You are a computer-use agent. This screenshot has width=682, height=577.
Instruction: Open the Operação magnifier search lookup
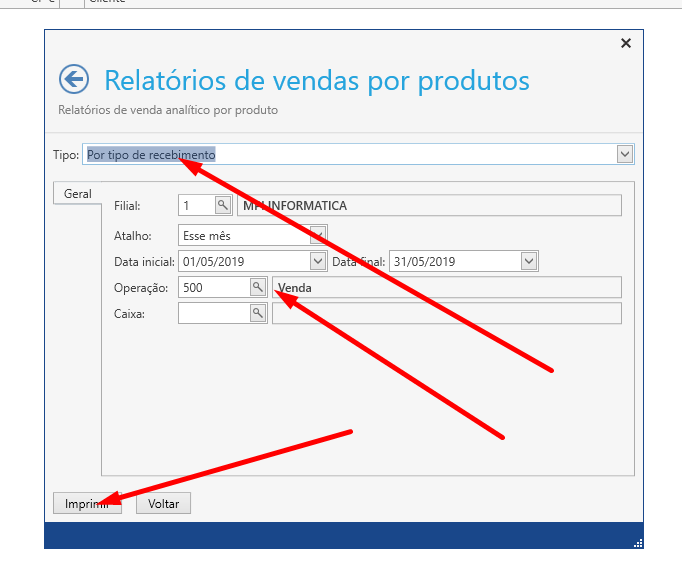coord(258,288)
